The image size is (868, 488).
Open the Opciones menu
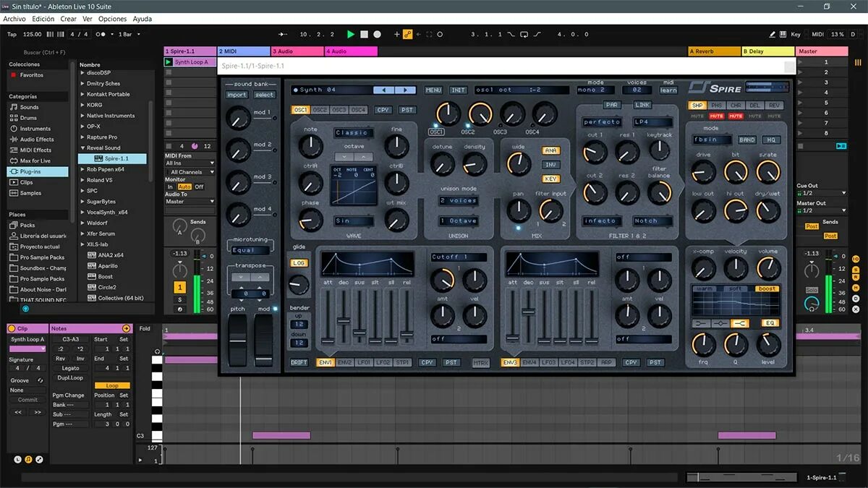click(112, 19)
